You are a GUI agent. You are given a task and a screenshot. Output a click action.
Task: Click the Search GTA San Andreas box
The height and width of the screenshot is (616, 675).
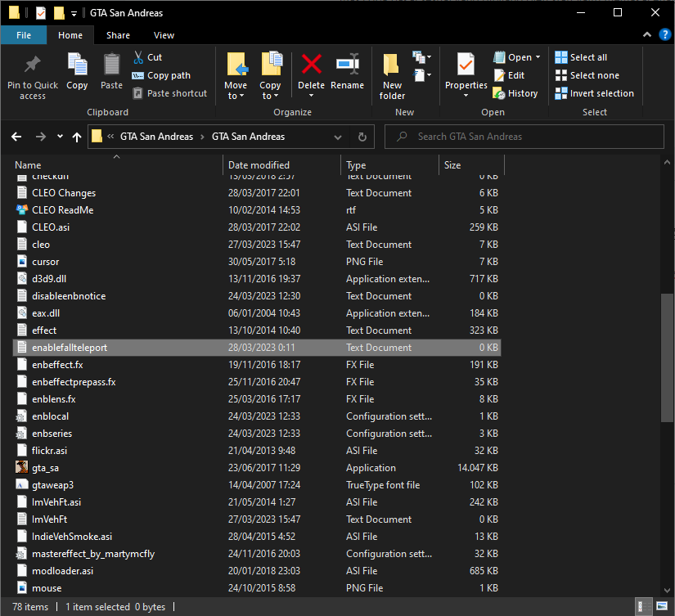(524, 137)
